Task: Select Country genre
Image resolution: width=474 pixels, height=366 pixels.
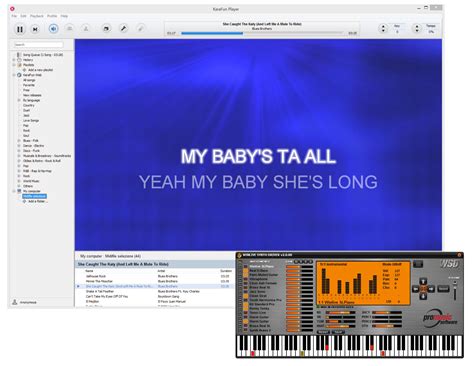Action: [29, 105]
